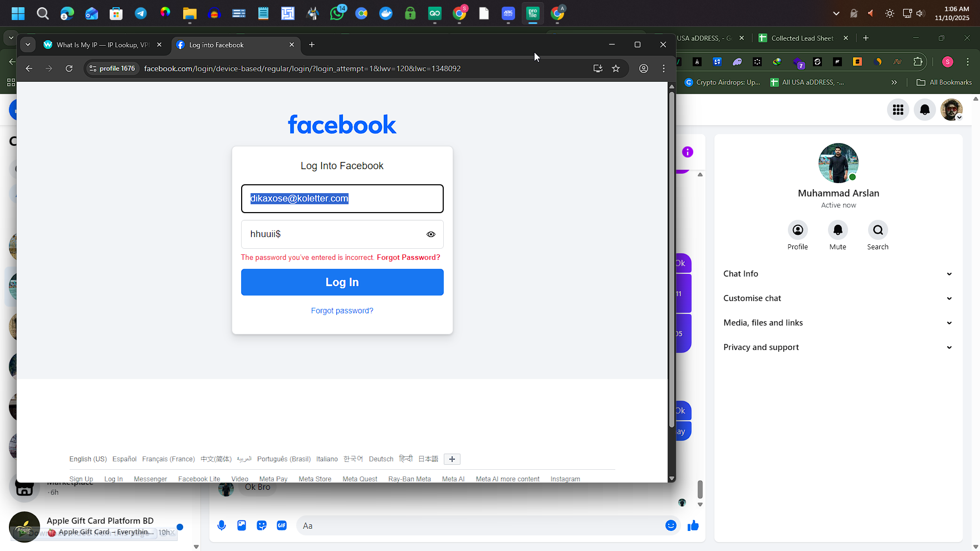This screenshot has height=551, width=980.
Task: Select the Log into Facebook tab
Action: click(236, 45)
